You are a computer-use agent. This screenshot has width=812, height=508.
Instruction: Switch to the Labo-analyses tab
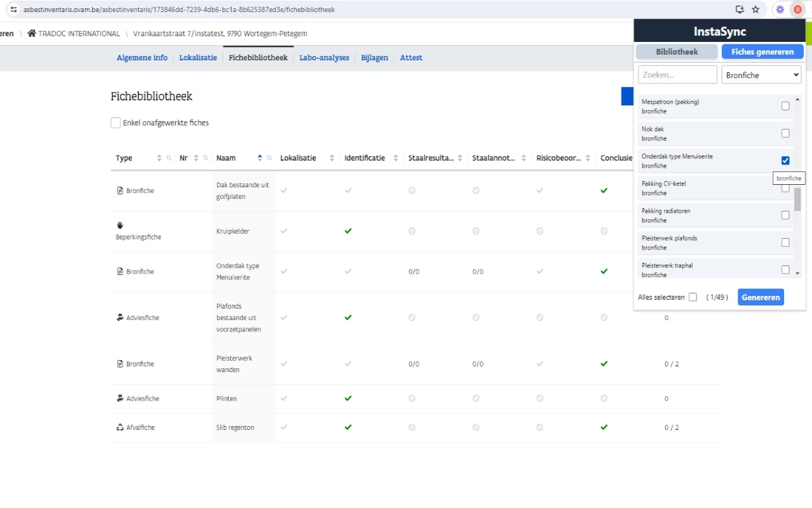(x=324, y=58)
